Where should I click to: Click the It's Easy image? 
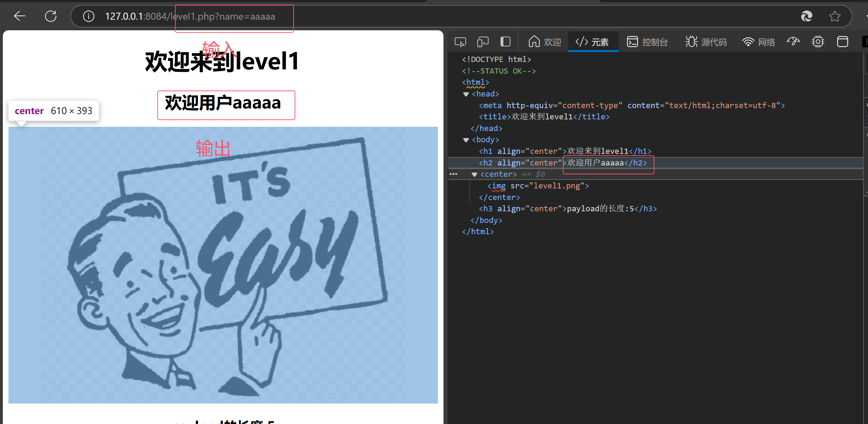tap(223, 265)
